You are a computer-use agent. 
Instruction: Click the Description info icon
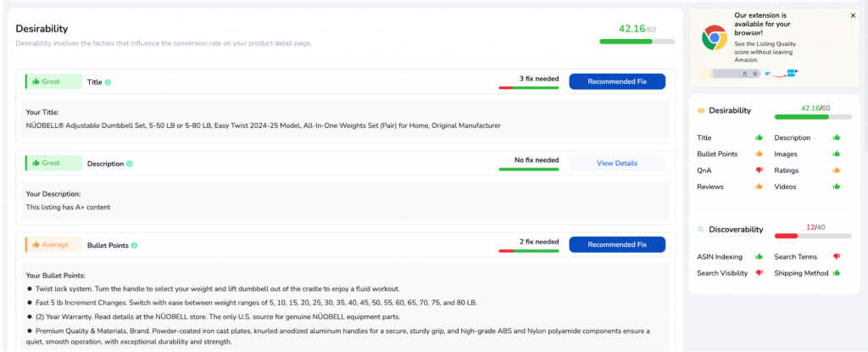pyautogui.click(x=130, y=164)
